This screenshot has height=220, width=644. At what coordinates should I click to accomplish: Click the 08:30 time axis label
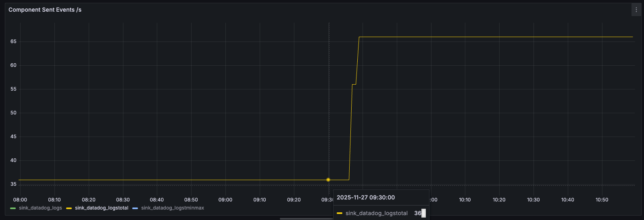click(123, 200)
